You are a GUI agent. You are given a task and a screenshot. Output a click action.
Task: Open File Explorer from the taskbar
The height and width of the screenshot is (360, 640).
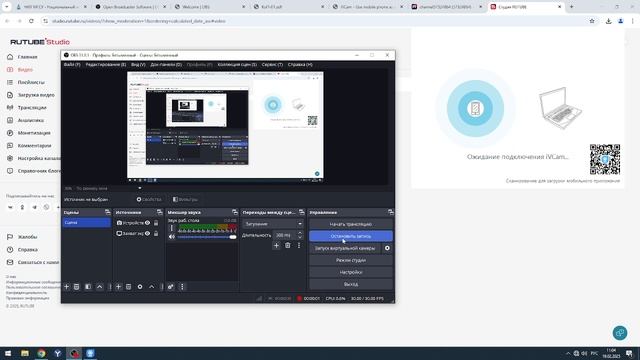pyautogui.click(x=25, y=353)
